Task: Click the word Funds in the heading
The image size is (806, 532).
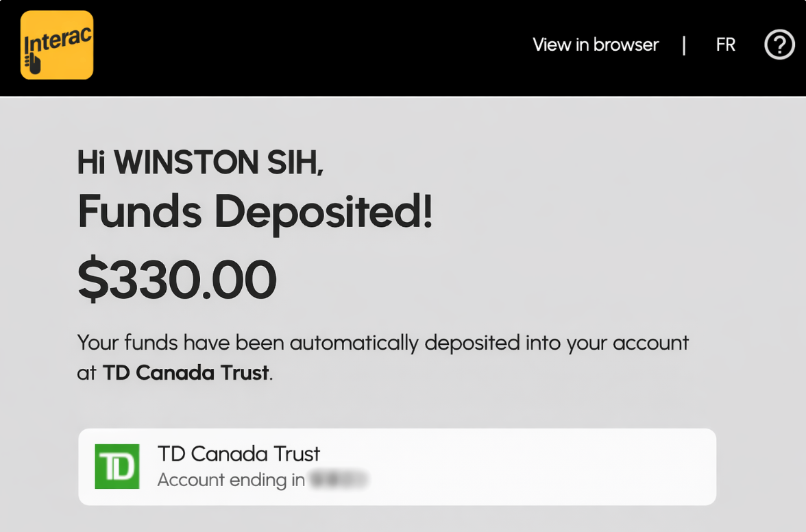Action: point(139,212)
